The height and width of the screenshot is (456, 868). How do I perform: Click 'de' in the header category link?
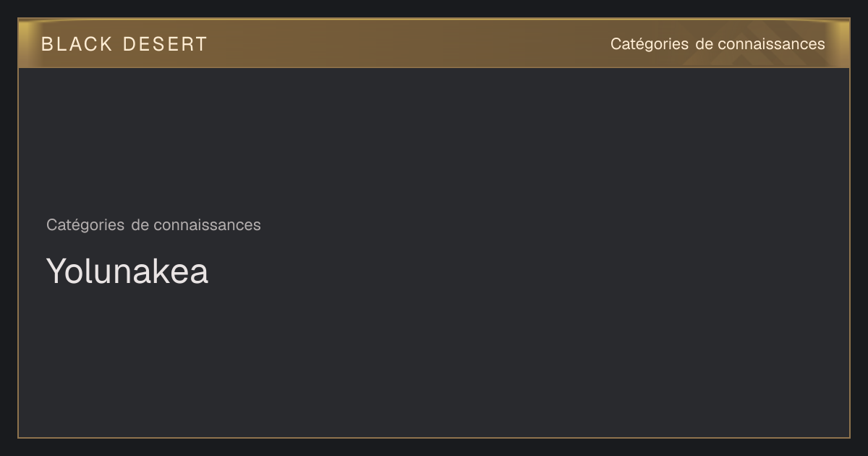703,44
